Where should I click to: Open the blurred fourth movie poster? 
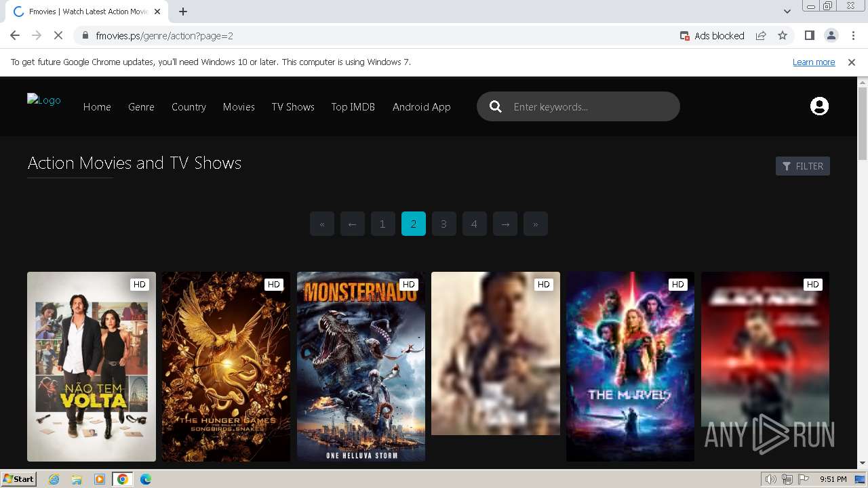[496, 353]
